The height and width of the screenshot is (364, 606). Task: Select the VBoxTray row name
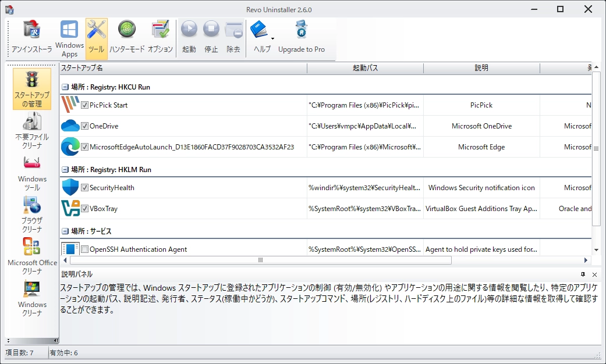click(104, 208)
